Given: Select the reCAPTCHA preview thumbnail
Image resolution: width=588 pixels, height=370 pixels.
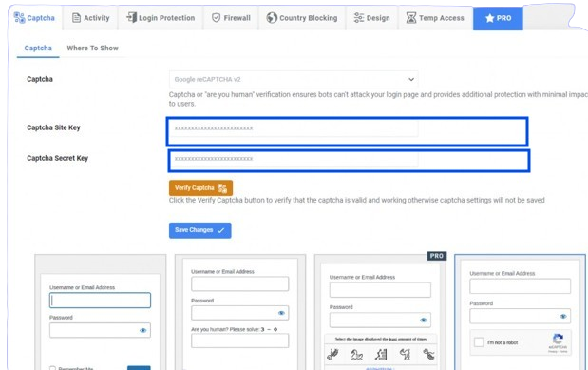Looking at the screenshot, I should (520, 312).
